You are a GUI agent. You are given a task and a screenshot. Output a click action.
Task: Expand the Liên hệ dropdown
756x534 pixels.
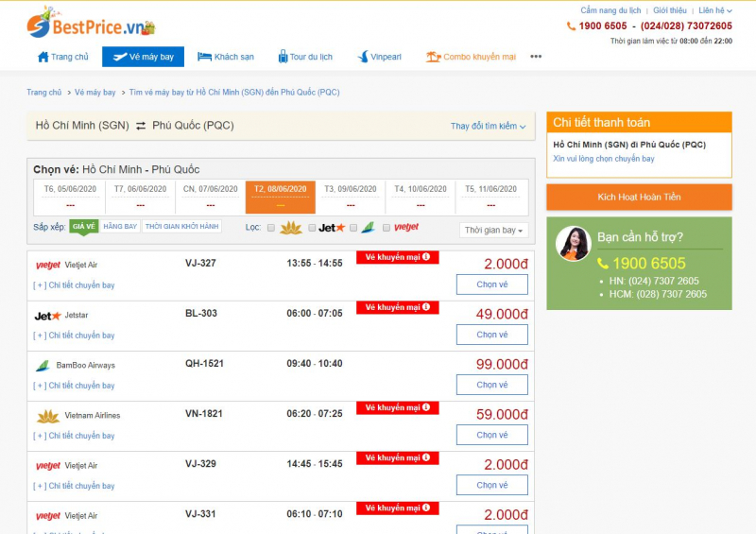tap(715, 10)
